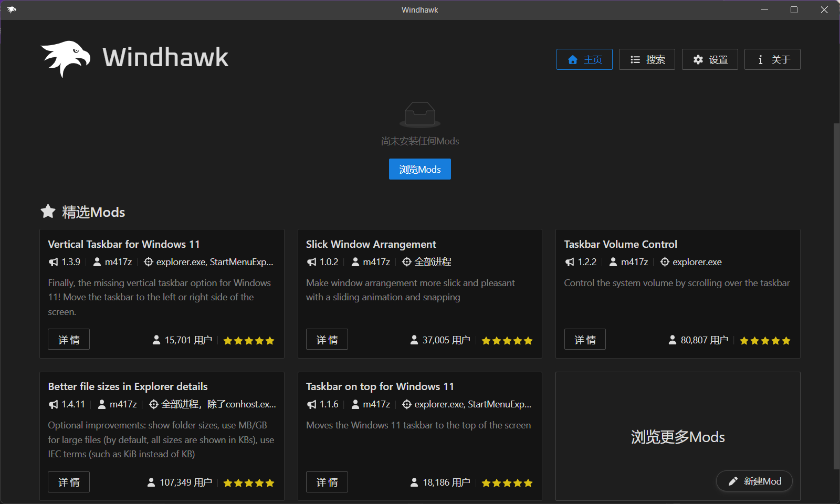Click the title 'Better file sizes in Explorer details'

(128, 386)
